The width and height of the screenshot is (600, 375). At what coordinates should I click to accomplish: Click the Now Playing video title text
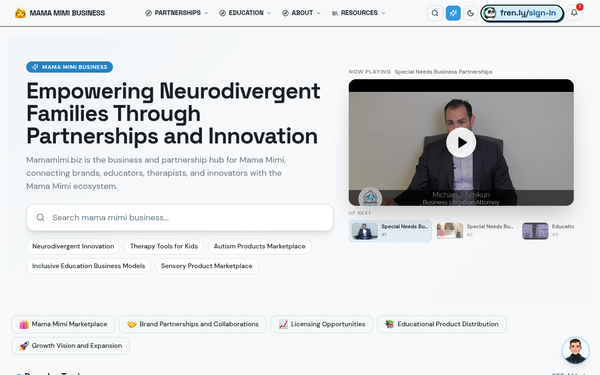pyautogui.click(x=443, y=72)
